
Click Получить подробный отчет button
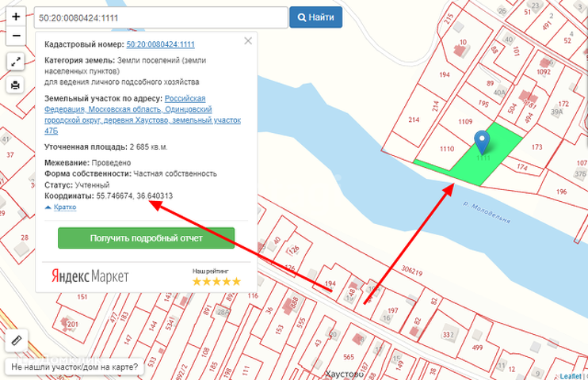[147, 238]
